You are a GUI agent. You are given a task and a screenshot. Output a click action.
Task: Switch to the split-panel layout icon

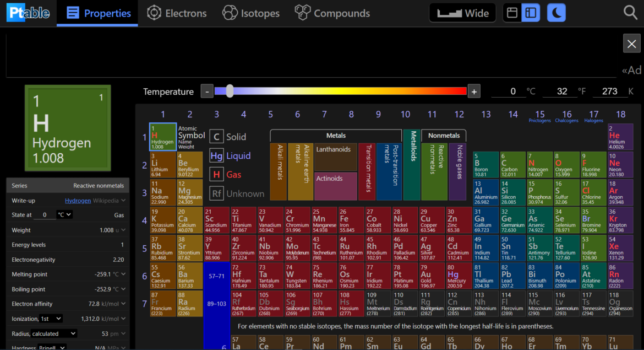click(531, 12)
